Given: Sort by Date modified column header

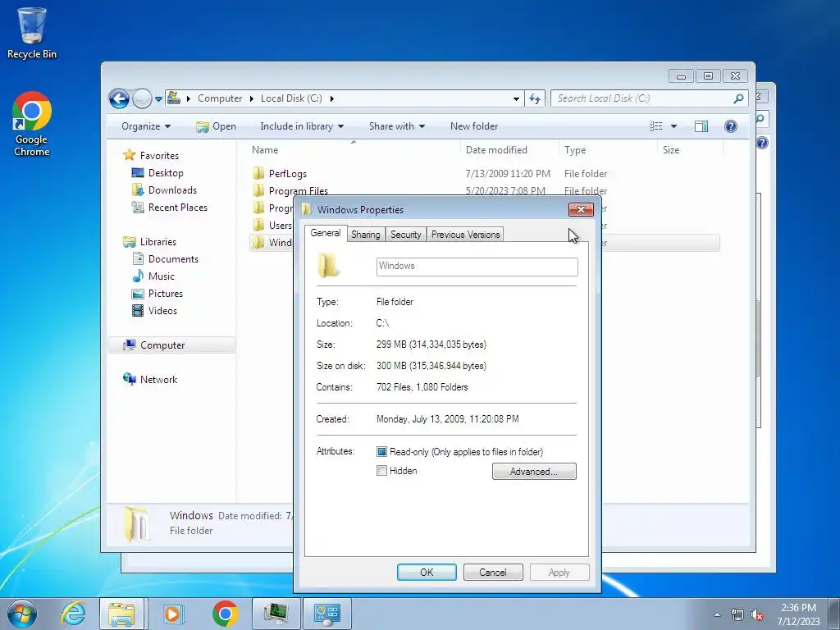Looking at the screenshot, I should (x=509, y=150).
